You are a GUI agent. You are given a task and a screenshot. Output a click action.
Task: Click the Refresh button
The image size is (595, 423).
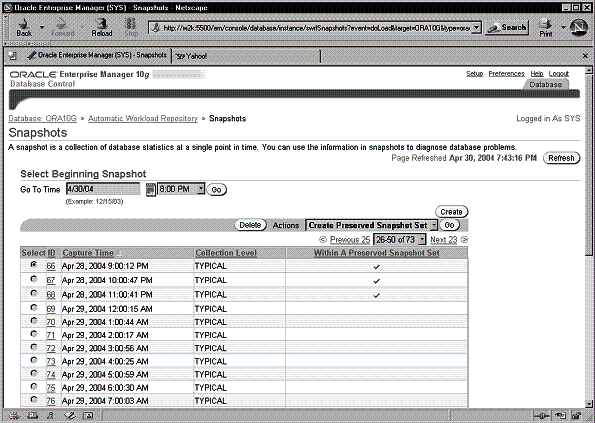pyautogui.click(x=561, y=158)
